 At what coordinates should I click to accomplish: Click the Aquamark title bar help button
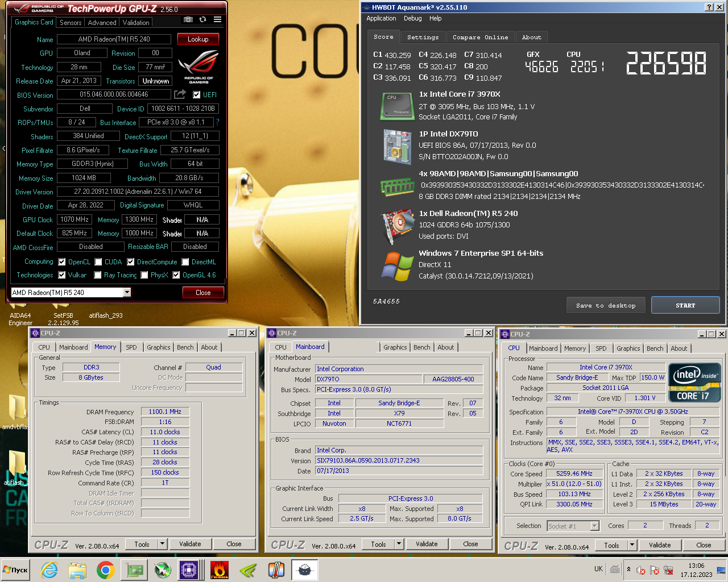click(709, 7)
